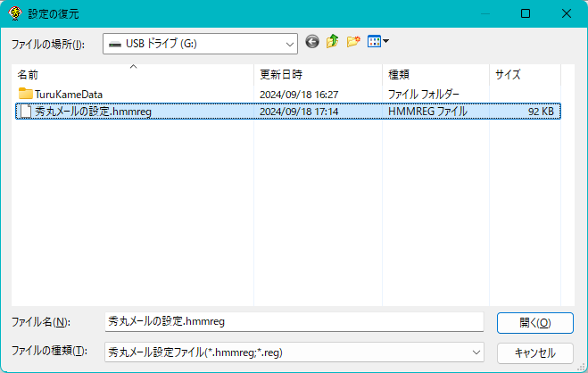Select the TuruKameData folder name

coord(69,95)
